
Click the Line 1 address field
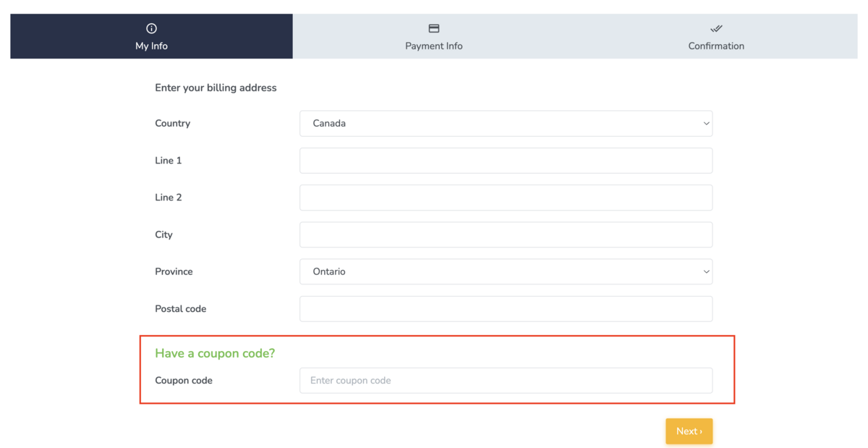click(506, 160)
